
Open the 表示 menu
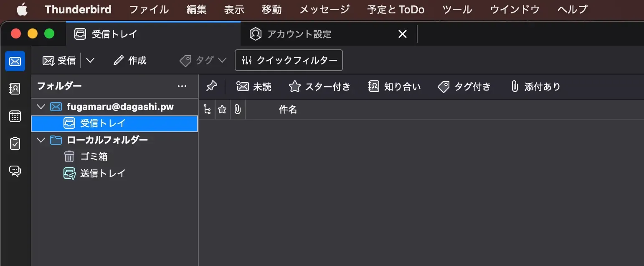[x=234, y=9]
